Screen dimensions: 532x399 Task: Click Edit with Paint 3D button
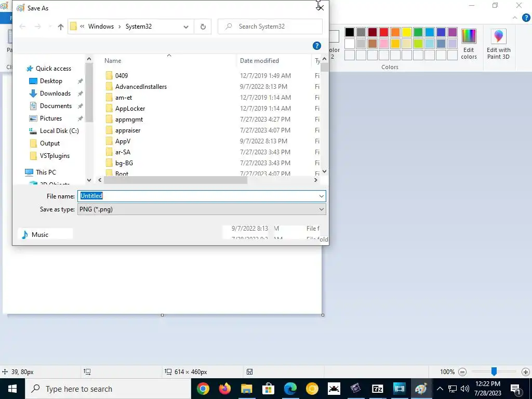pos(498,44)
